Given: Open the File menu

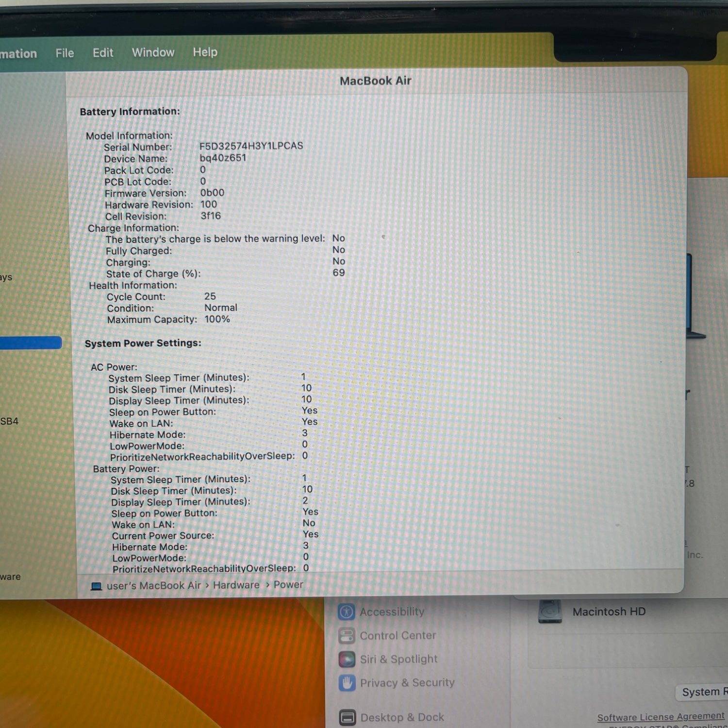Looking at the screenshot, I should coord(65,53).
